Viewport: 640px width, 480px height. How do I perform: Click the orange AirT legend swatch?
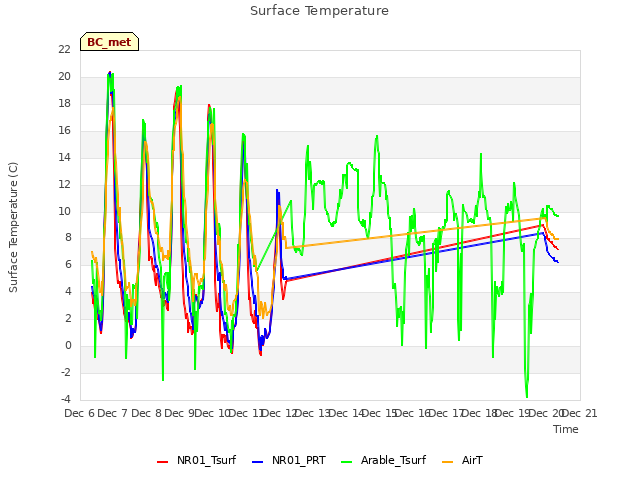coord(448,462)
